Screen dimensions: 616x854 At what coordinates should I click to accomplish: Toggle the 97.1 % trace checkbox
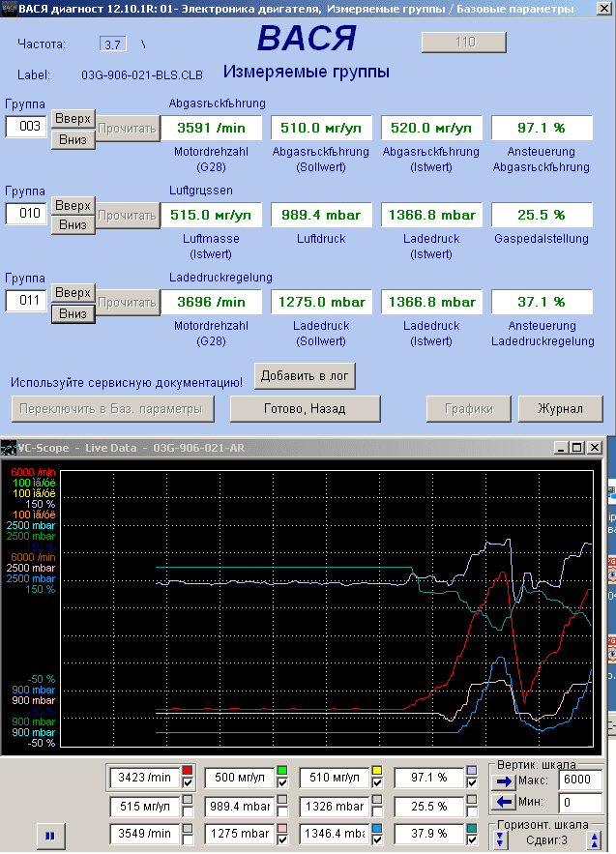click(x=471, y=783)
